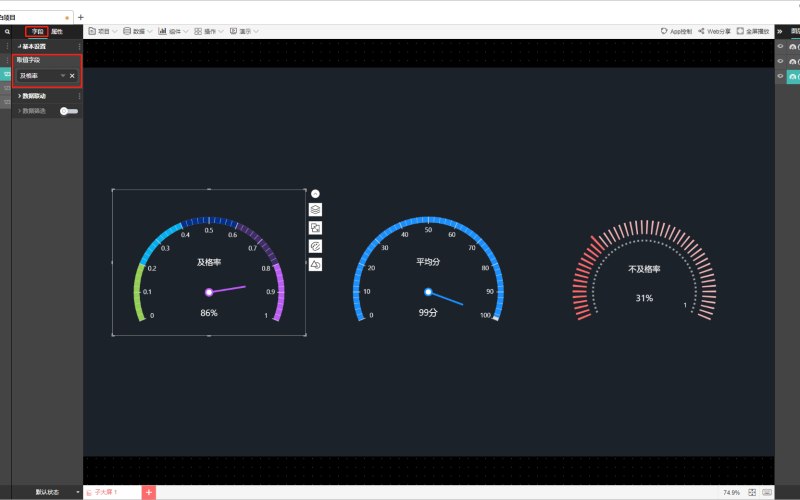Collapse the 基本设置 section
Screen dimensions: 800x500
(x=32, y=46)
